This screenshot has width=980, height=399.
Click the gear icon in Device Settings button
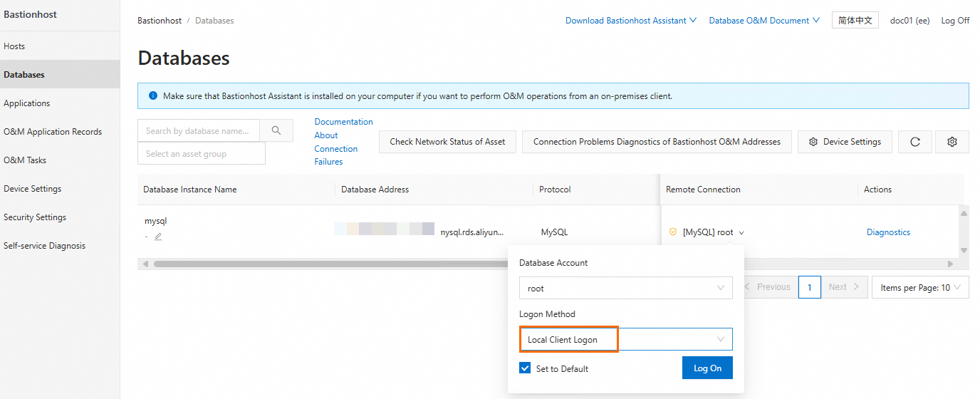coord(813,142)
